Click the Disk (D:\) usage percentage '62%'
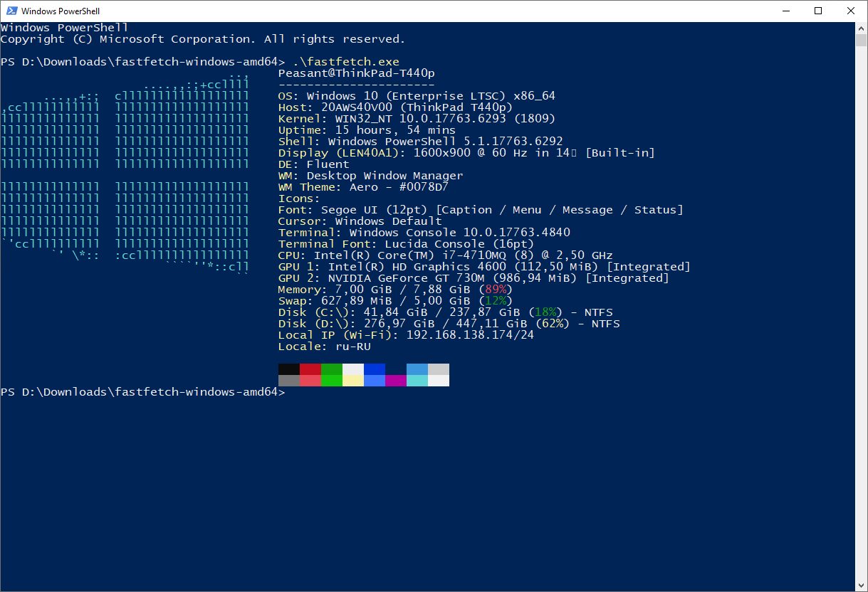The image size is (868, 592). point(553,324)
